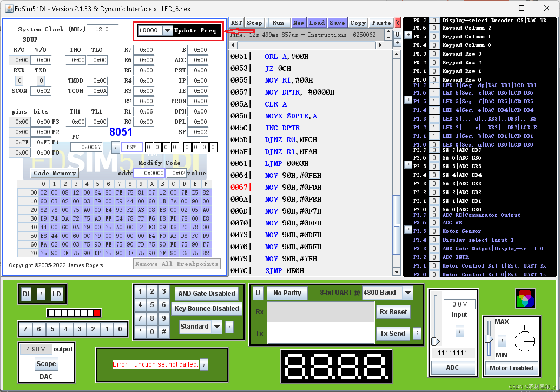
Task: Click the Step button
Action: point(255,23)
